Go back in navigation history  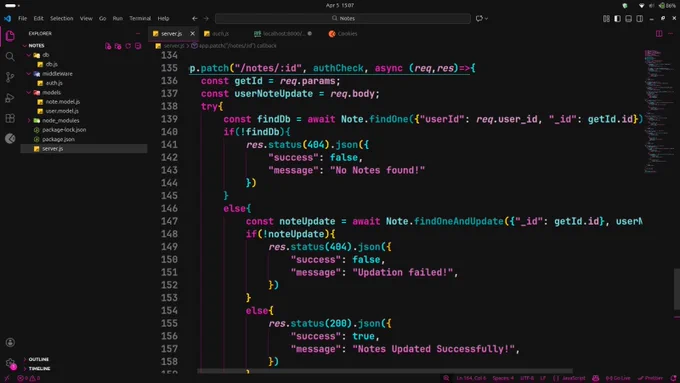(195, 19)
